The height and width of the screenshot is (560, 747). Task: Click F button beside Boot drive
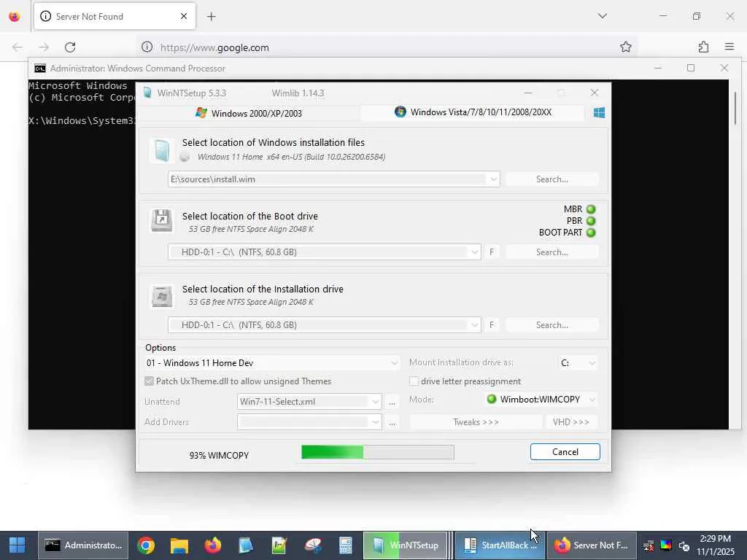[492, 252]
